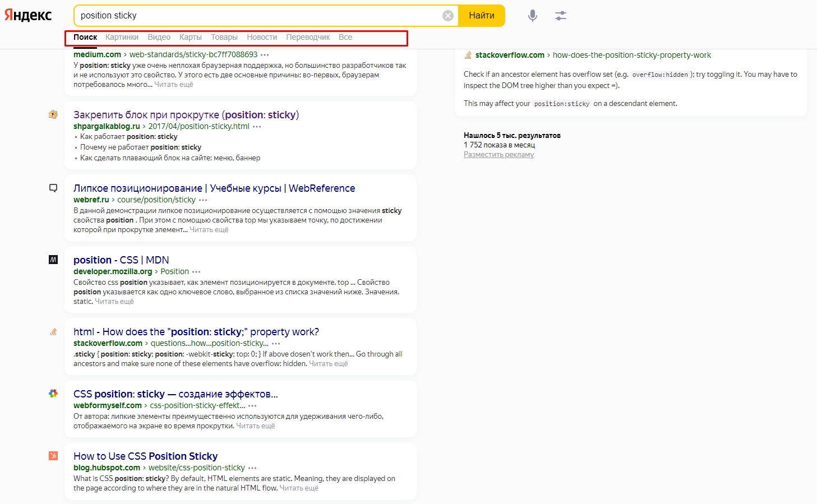Click Читать ещё in medium.com snippet

tap(174, 85)
